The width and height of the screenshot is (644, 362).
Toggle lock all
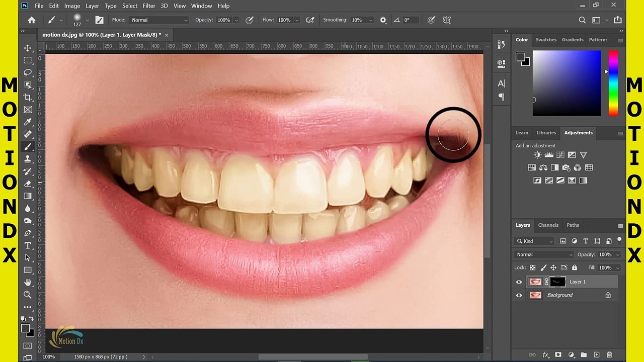point(575,268)
